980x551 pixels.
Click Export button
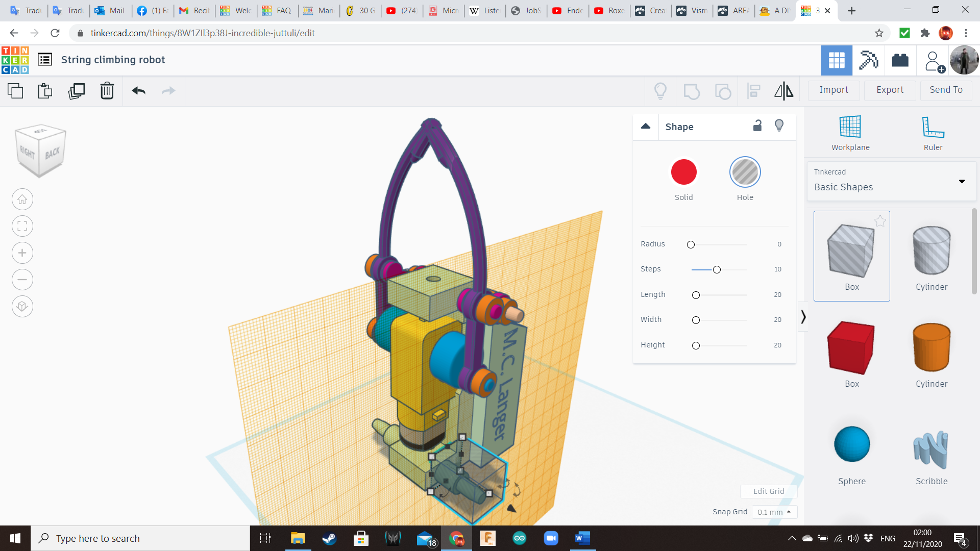tap(890, 90)
